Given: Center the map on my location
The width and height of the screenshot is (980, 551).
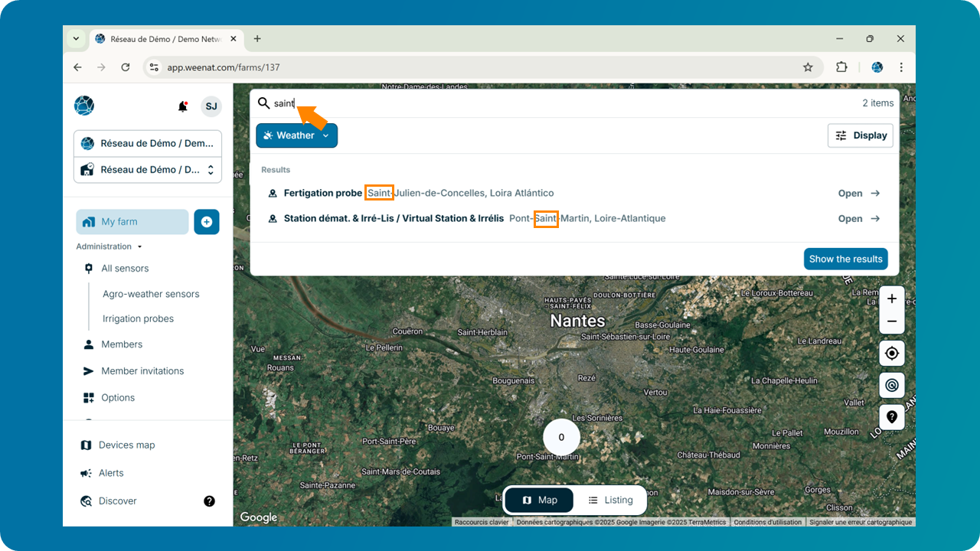Looking at the screenshot, I should [892, 354].
